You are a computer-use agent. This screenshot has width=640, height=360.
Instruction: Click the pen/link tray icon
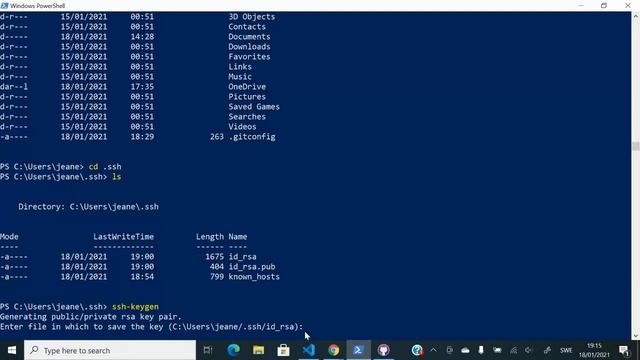click(547, 350)
